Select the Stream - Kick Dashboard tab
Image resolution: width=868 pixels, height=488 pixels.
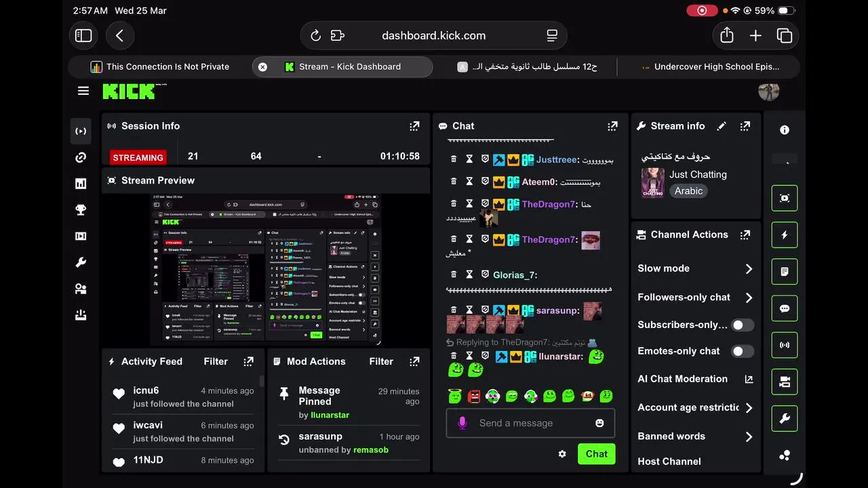point(342,66)
